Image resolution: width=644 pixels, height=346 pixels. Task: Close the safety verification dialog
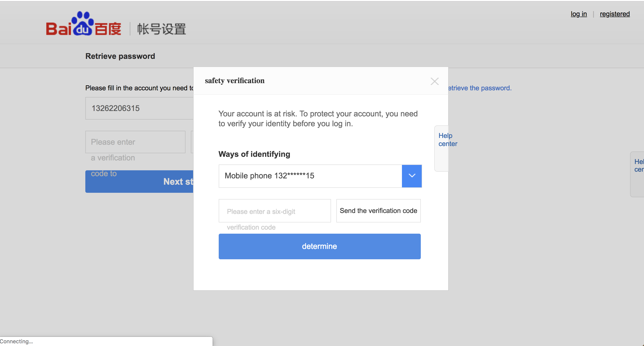[434, 81]
